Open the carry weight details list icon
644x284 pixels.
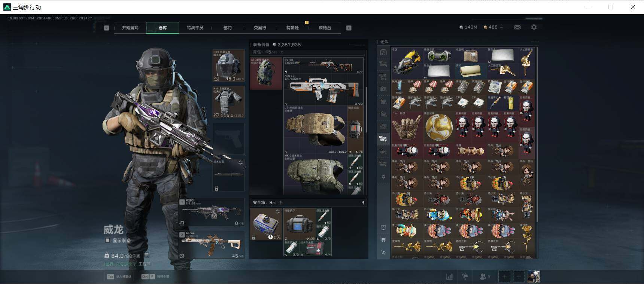point(146,255)
